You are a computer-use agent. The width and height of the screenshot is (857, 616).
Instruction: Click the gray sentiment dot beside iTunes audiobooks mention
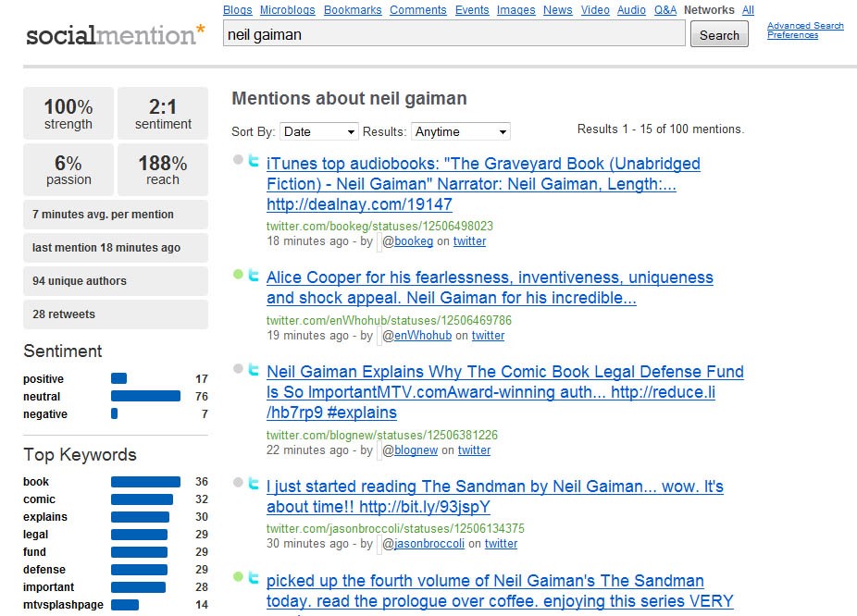coord(238,159)
